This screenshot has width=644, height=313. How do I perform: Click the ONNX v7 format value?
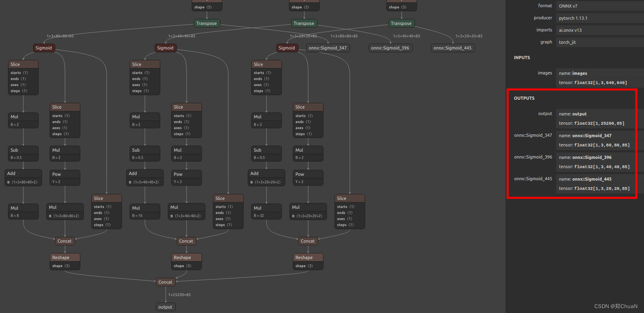pos(599,6)
